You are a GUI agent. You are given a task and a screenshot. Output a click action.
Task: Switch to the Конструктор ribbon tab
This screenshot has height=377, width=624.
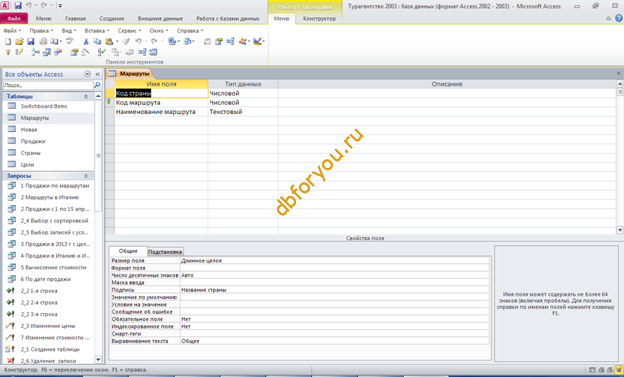click(x=319, y=18)
